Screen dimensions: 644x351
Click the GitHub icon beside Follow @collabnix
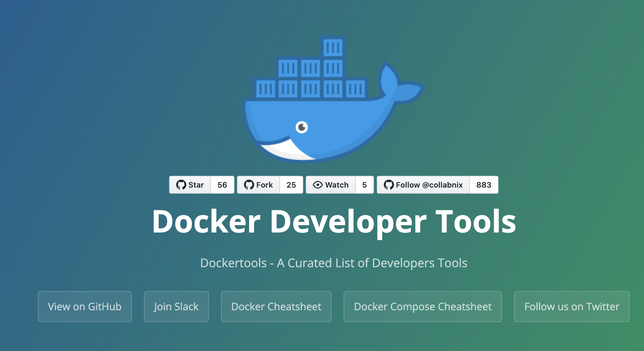[389, 185]
